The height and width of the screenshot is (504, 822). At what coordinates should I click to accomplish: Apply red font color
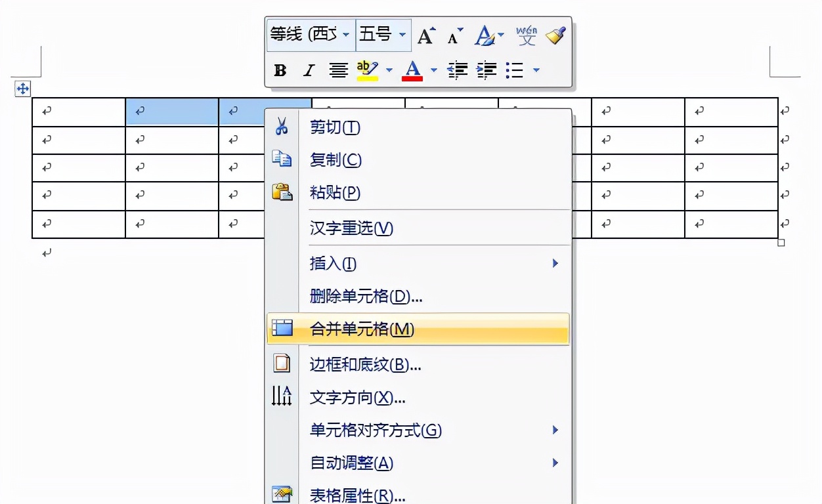[x=413, y=70]
